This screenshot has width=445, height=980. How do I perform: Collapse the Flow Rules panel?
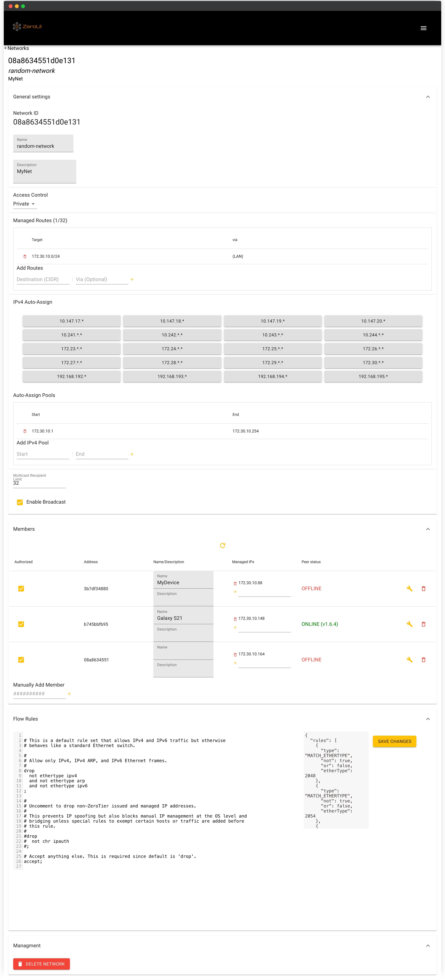[x=428, y=719]
